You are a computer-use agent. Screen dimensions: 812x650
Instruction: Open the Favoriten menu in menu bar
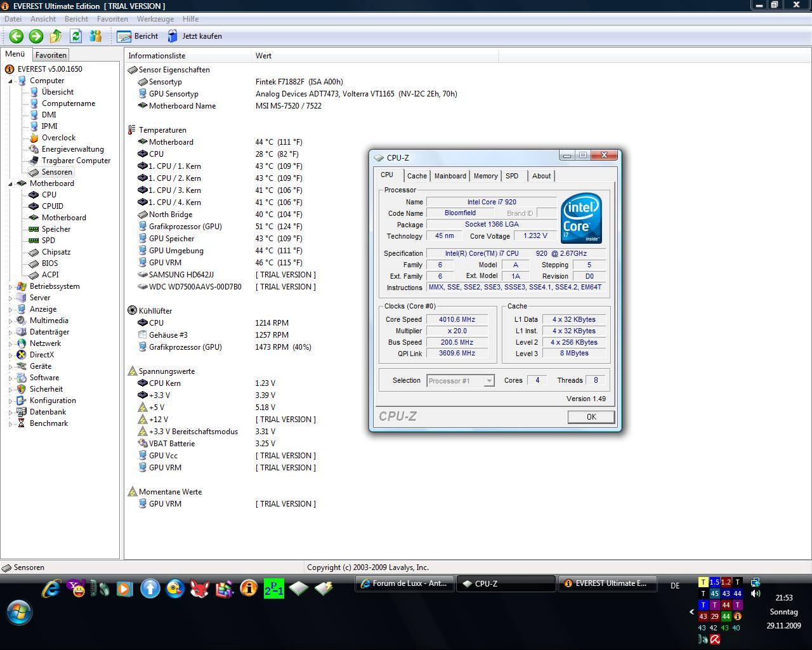coord(112,19)
